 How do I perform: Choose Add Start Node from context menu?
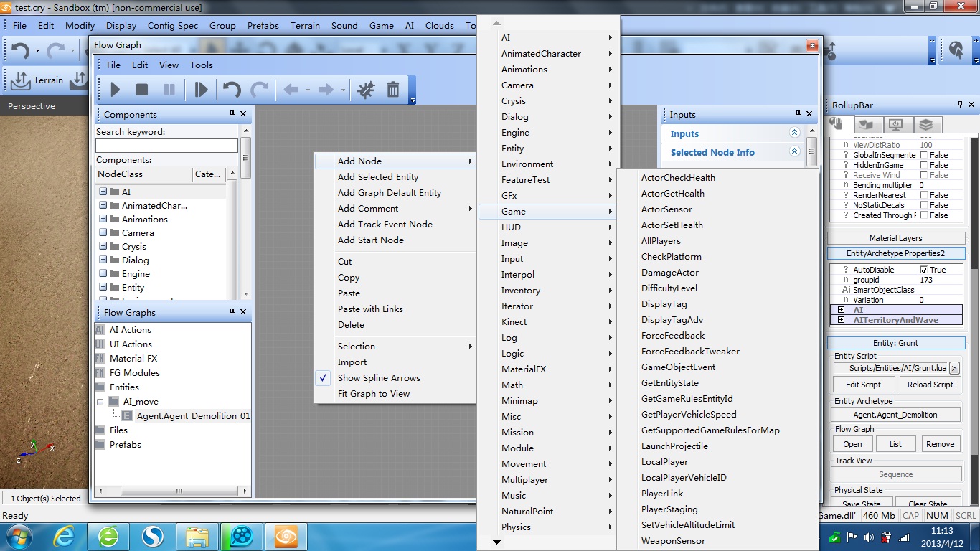pyautogui.click(x=395, y=240)
